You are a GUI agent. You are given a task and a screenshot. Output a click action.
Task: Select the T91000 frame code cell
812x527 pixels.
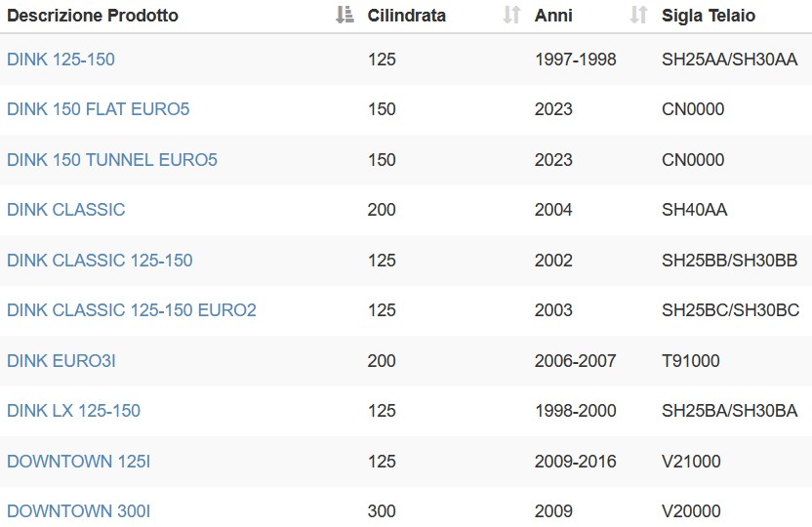point(691,361)
